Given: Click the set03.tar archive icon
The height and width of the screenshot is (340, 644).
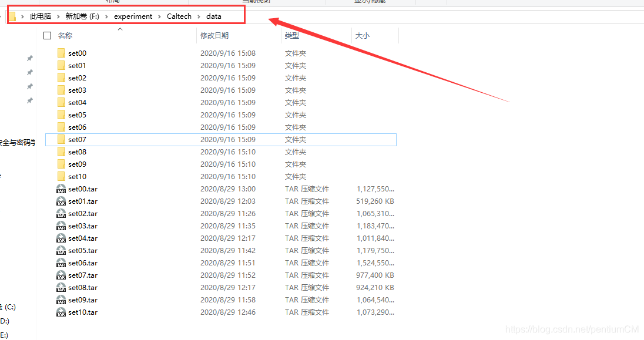Looking at the screenshot, I should 61,226.
